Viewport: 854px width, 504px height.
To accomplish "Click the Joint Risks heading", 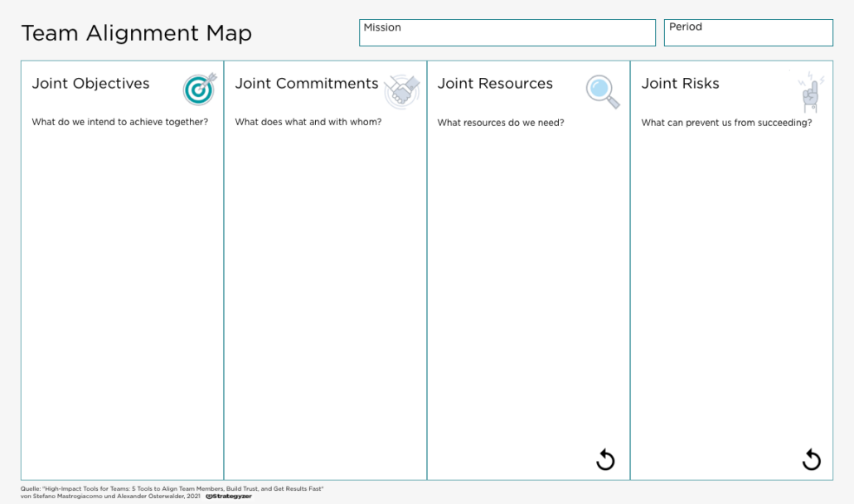I will (680, 84).
